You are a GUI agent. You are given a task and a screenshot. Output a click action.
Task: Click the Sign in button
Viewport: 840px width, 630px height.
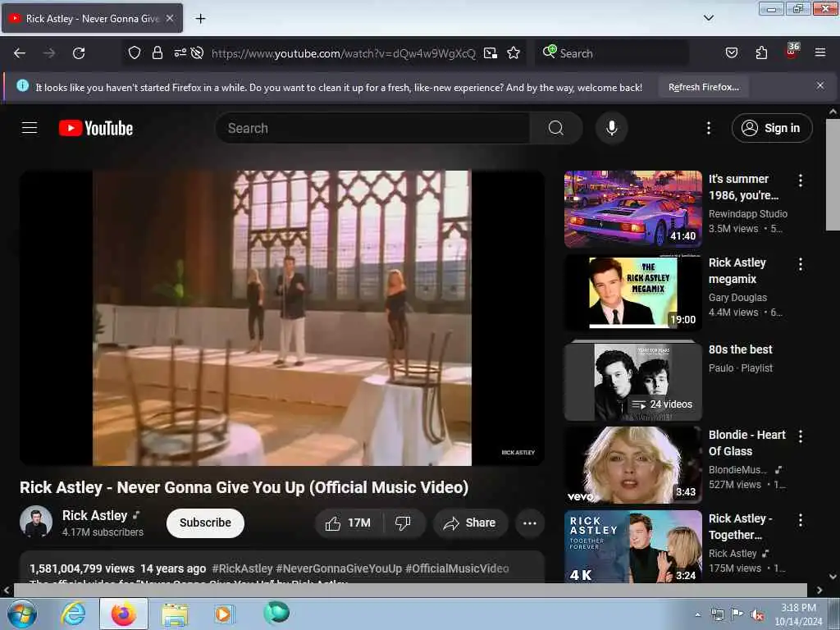point(772,128)
